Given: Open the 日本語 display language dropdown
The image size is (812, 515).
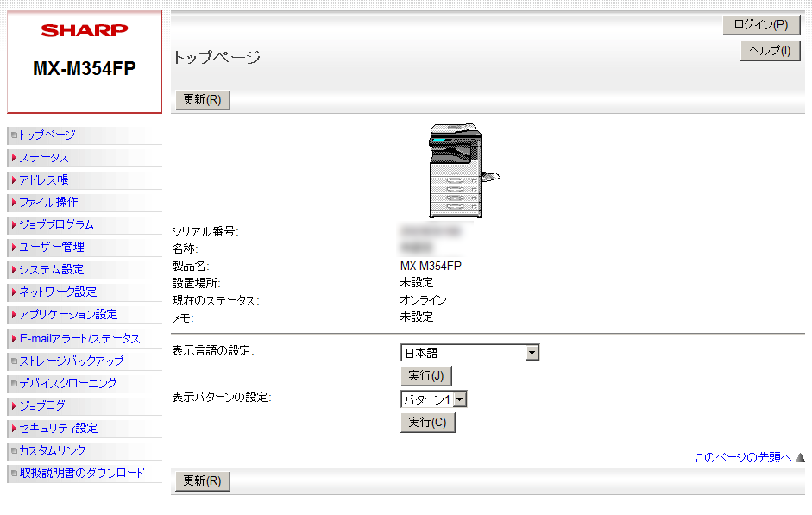Looking at the screenshot, I should [x=470, y=353].
